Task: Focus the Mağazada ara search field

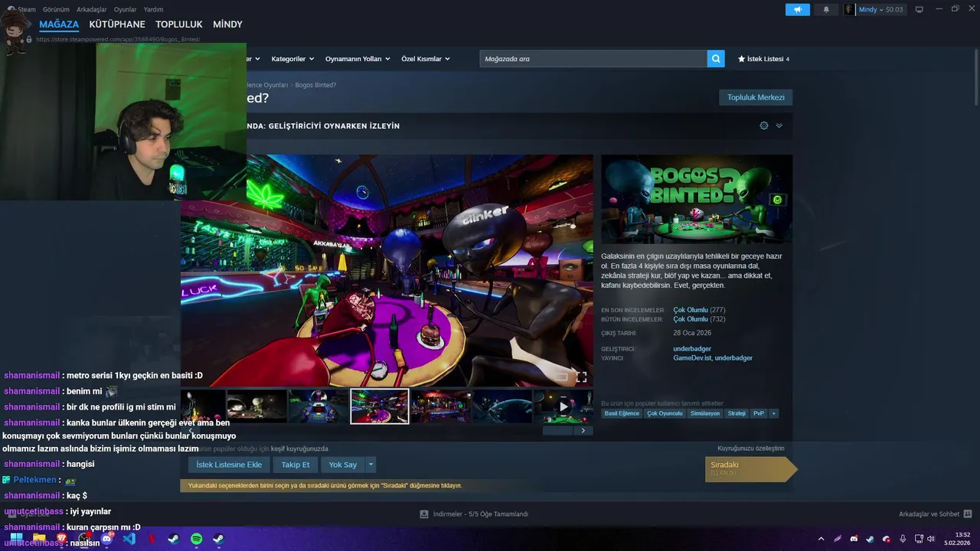Action: pyautogui.click(x=593, y=59)
